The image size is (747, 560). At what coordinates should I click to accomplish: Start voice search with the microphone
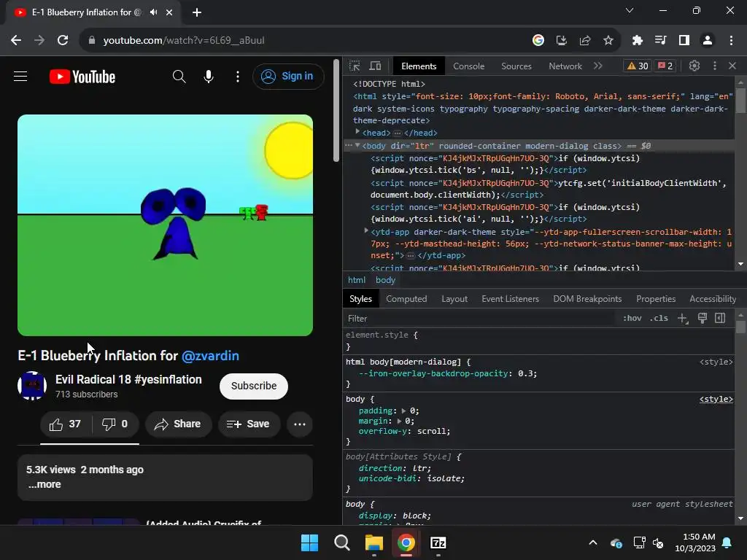pos(209,76)
